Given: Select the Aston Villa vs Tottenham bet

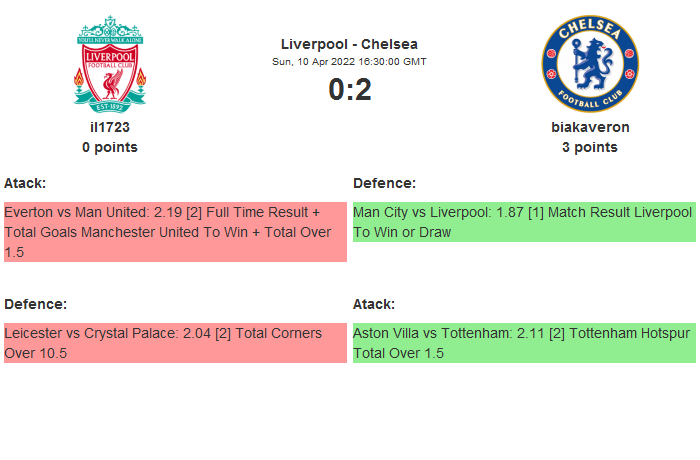Looking at the screenshot, I should pyautogui.click(x=523, y=343).
